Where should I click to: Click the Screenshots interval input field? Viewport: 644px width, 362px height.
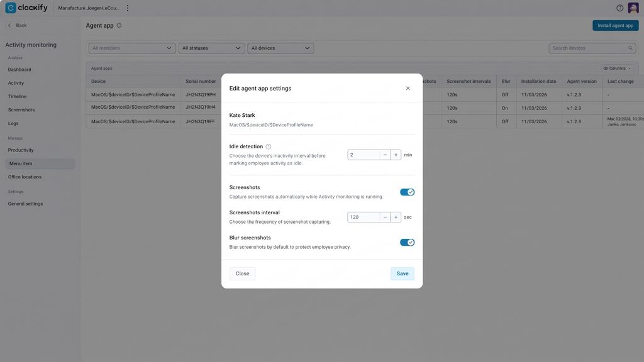[364, 217]
